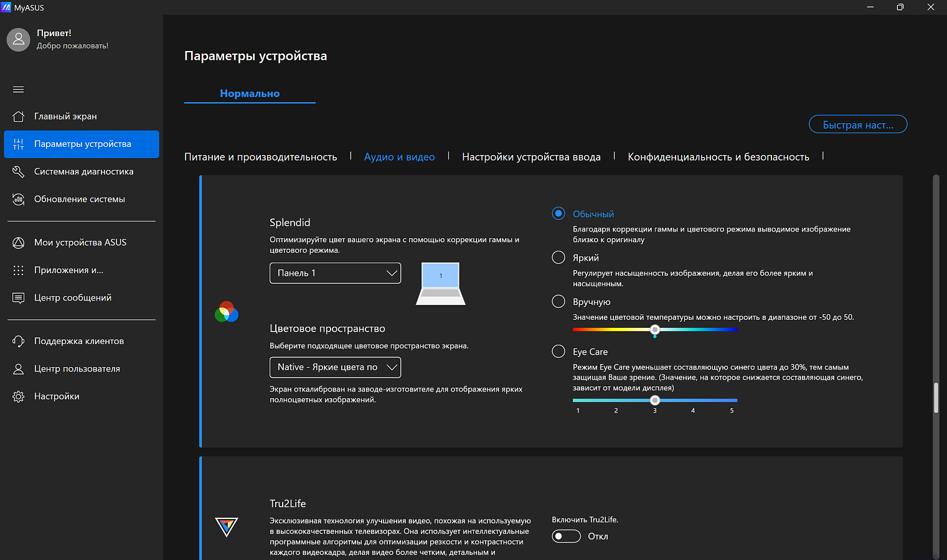Click the Tru2Life triangle logo icon
The width and height of the screenshot is (947, 560).
tap(227, 527)
